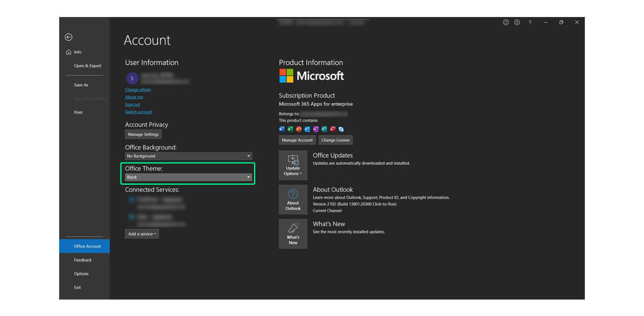Choose Exit in the sidebar

click(x=77, y=288)
